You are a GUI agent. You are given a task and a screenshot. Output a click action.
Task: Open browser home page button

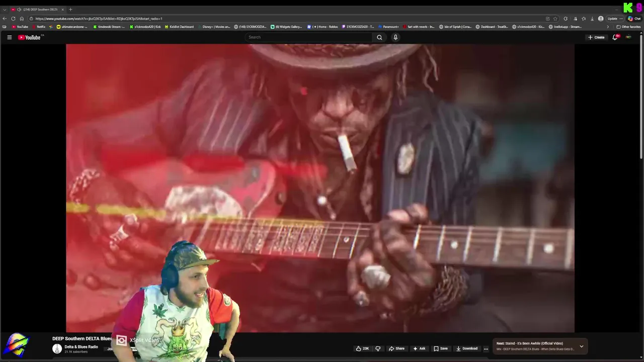[x=22, y=19]
